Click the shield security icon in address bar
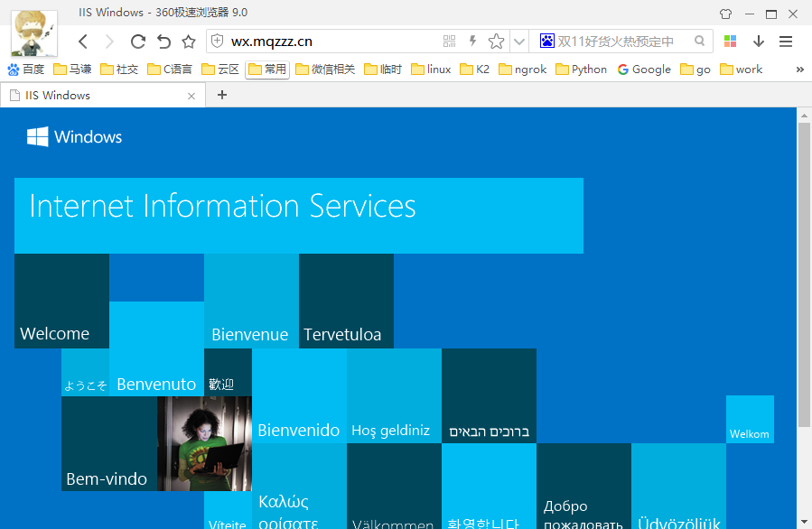 click(218, 41)
